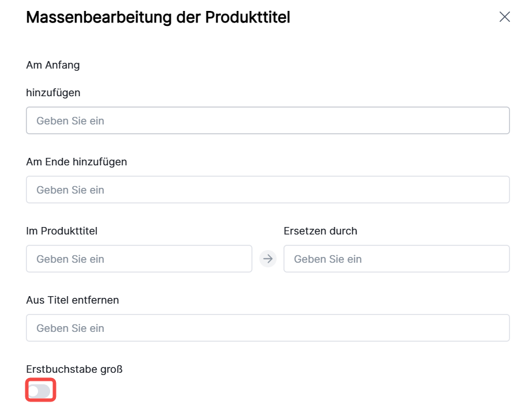Click the Am Anfang label
Screen dimensions: 529x420
[x=53, y=65]
